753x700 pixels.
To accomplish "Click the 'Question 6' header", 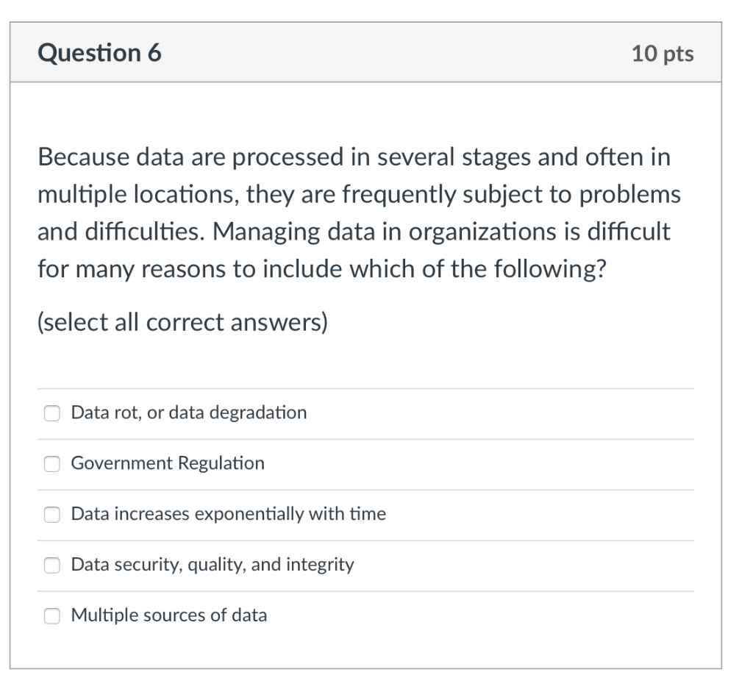I will [99, 53].
